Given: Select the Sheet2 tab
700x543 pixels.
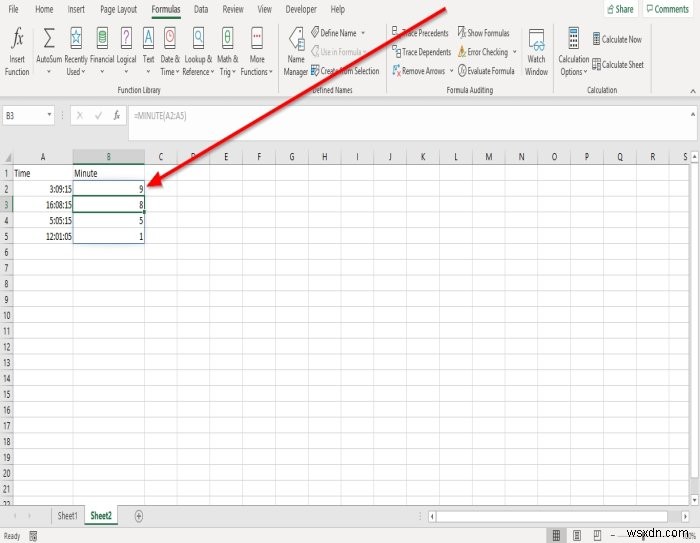Looking at the screenshot, I should point(101,516).
